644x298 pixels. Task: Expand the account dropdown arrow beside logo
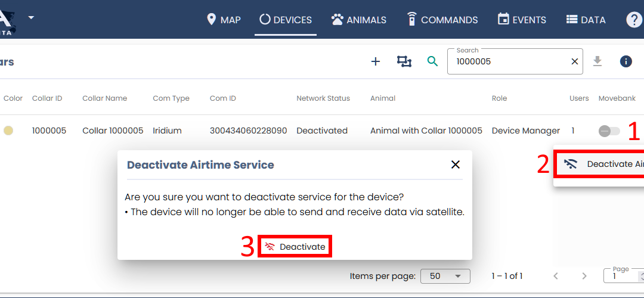(x=31, y=17)
